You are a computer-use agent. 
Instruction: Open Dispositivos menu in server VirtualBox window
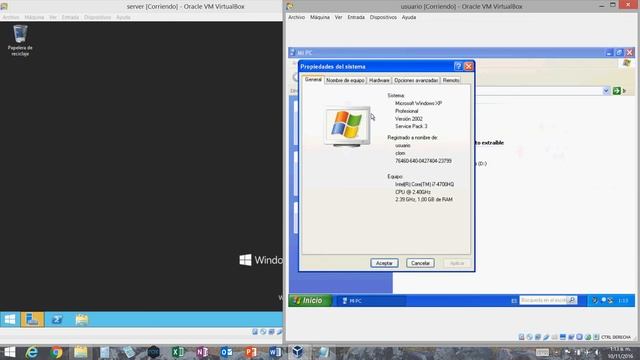98,17
